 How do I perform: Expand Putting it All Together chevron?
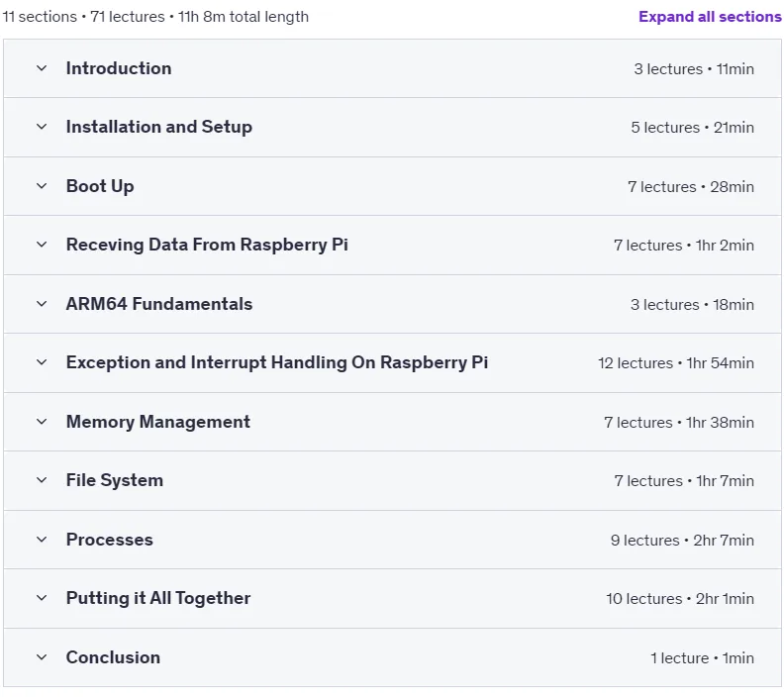tap(42, 598)
